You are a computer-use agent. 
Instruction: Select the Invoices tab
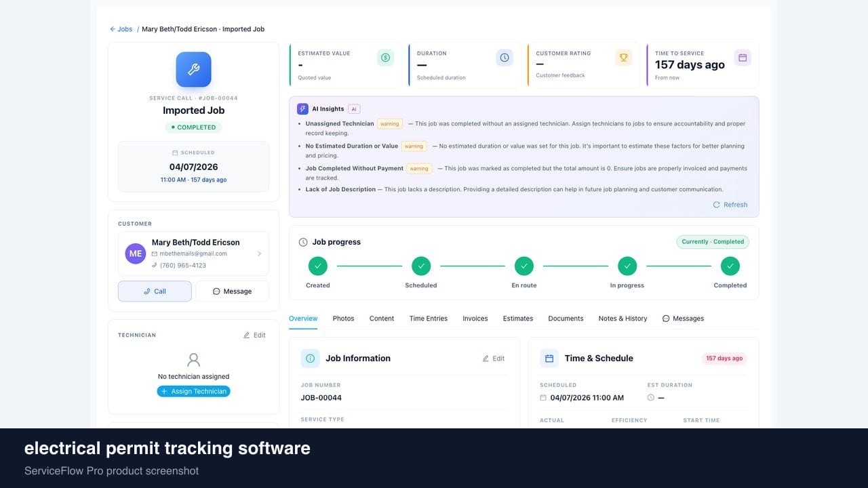475,319
